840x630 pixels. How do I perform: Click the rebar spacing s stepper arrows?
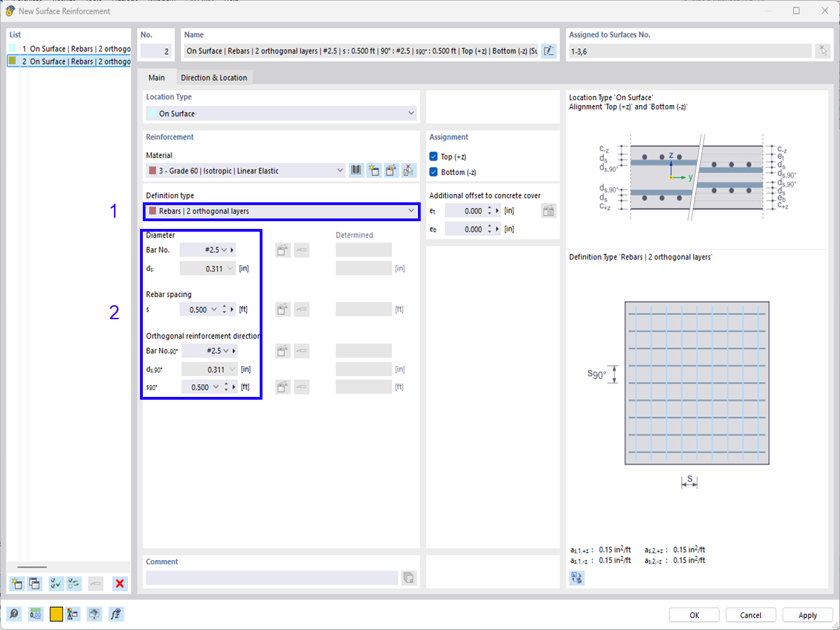pos(224,309)
